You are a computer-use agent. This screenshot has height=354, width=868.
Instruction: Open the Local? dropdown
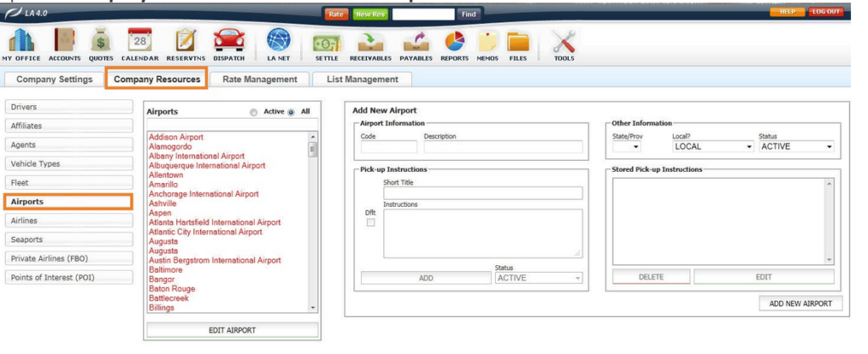712,147
